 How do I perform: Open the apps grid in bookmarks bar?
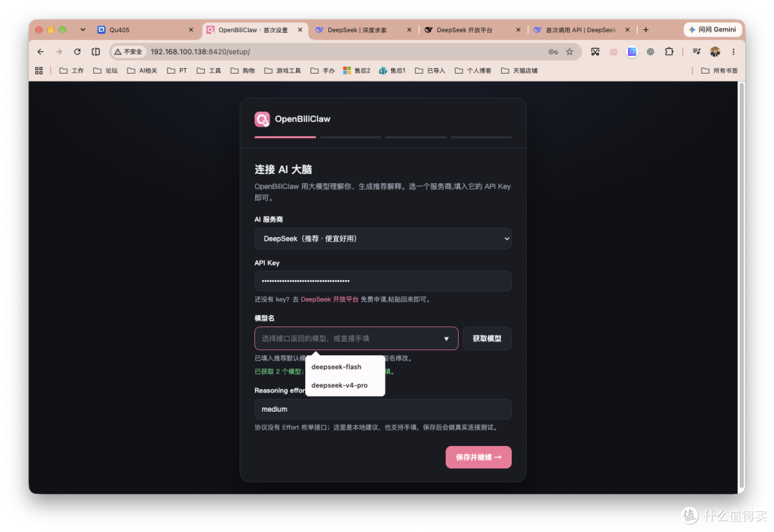tap(39, 70)
